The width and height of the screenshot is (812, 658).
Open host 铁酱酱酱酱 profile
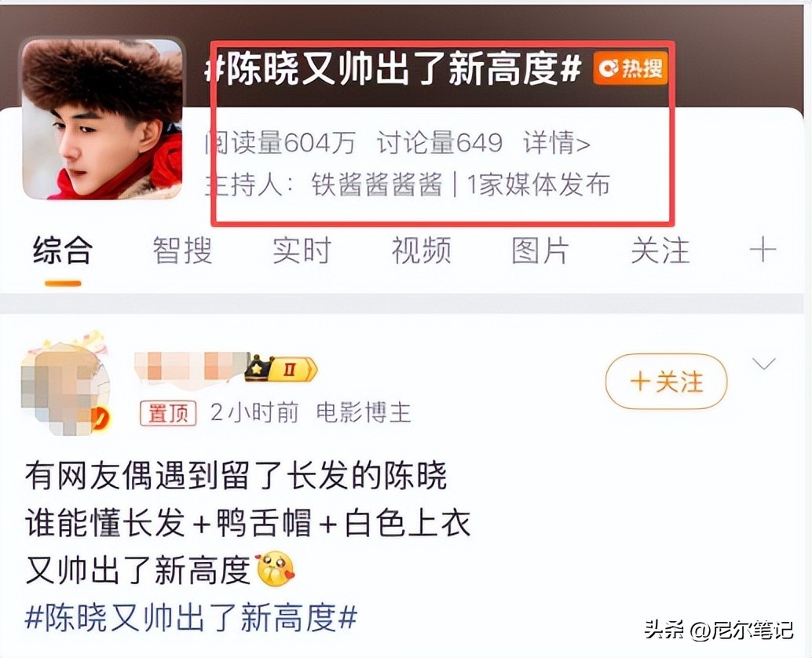[x=377, y=185]
